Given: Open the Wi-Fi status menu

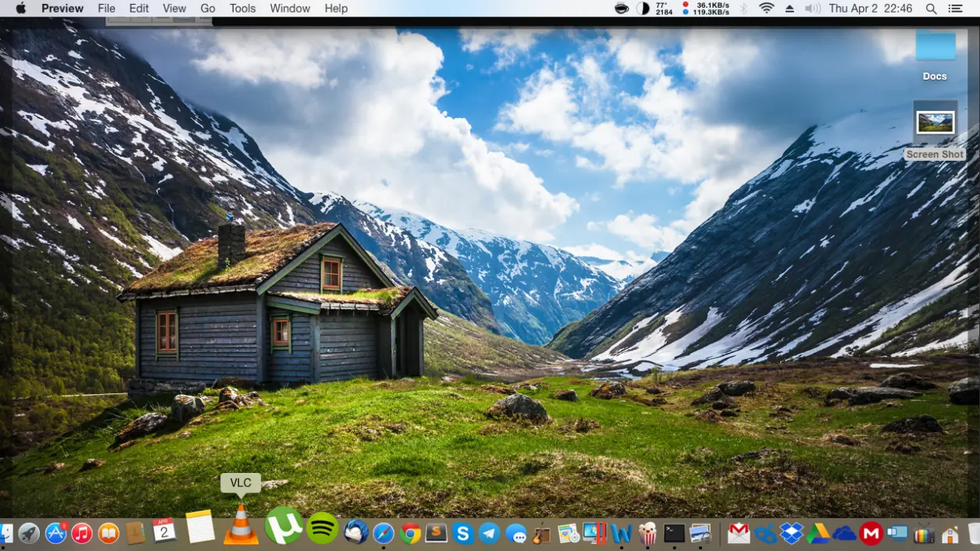Looking at the screenshot, I should [767, 9].
